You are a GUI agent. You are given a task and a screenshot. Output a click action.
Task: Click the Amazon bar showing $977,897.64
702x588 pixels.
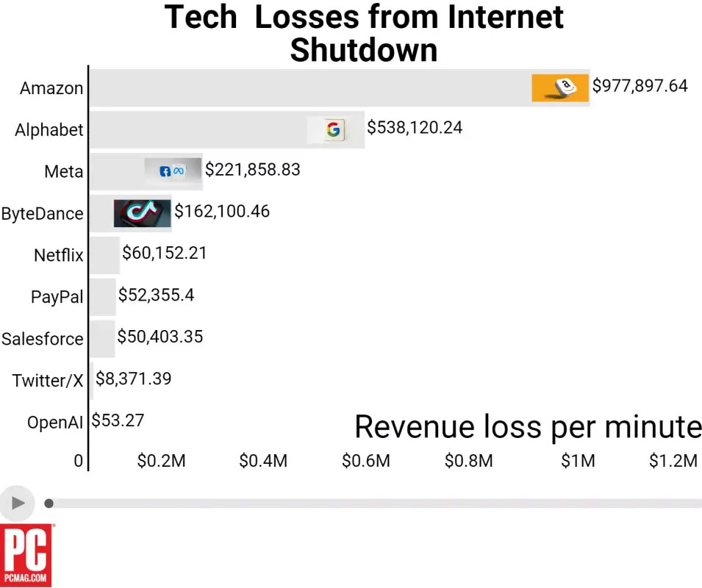coord(331,87)
